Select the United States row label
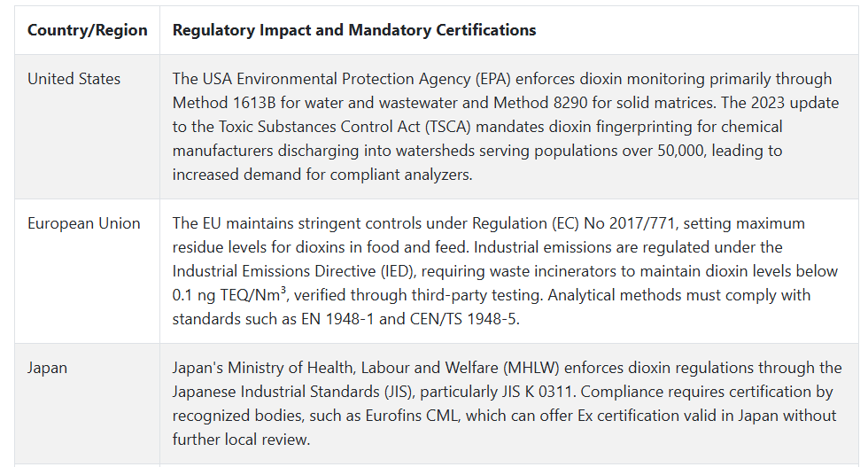 74,79
